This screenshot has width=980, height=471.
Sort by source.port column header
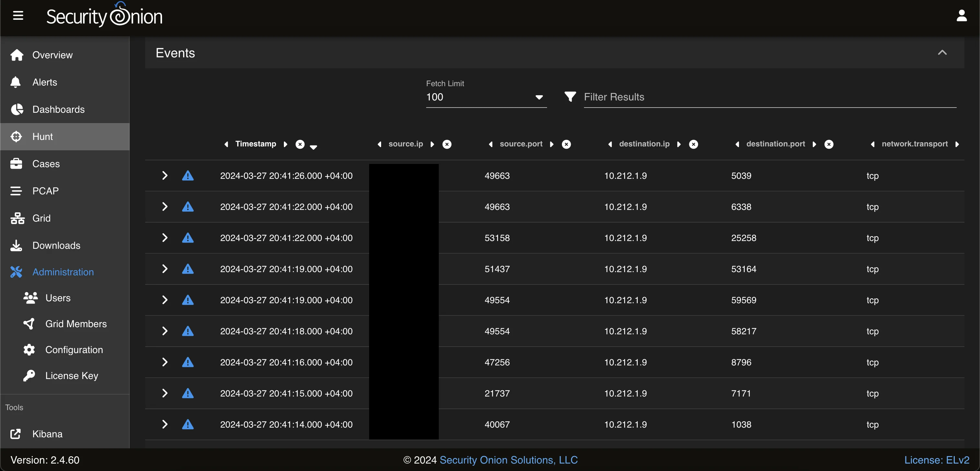(521, 144)
